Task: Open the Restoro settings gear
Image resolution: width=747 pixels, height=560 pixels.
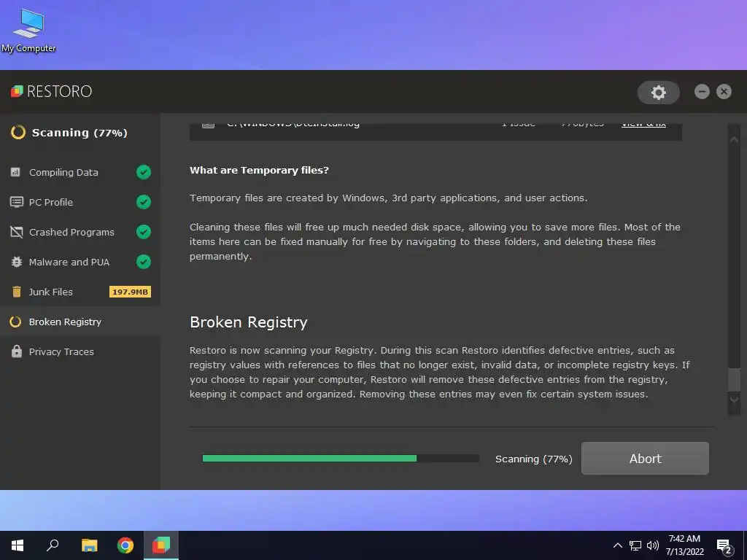Action: (659, 92)
